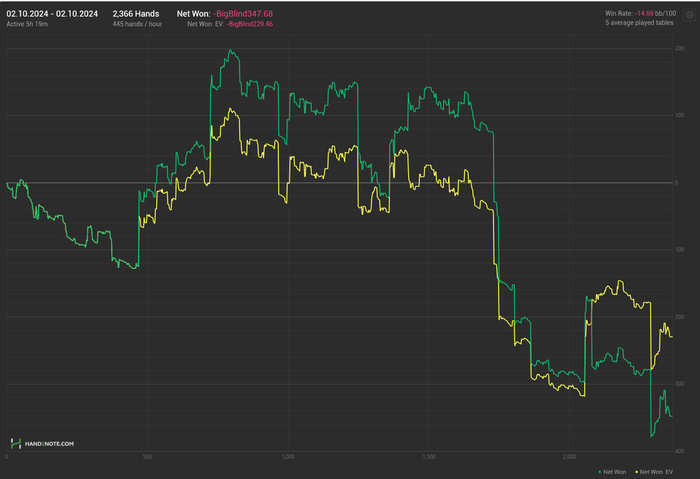Click the 2,000 x-axis label
Image resolution: width=700 pixels, height=479 pixels.
tap(570, 457)
